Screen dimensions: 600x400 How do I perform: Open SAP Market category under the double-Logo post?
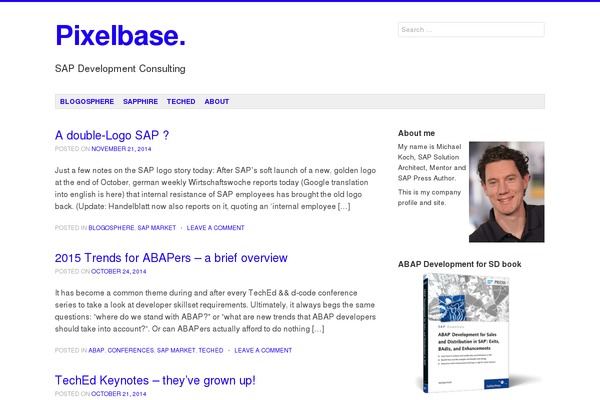(157, 228)
